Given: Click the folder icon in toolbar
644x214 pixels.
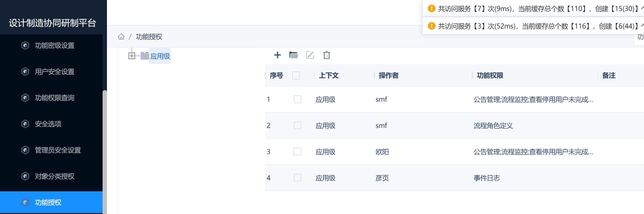Looking at the screenshot, I should [x=294, y=55].
